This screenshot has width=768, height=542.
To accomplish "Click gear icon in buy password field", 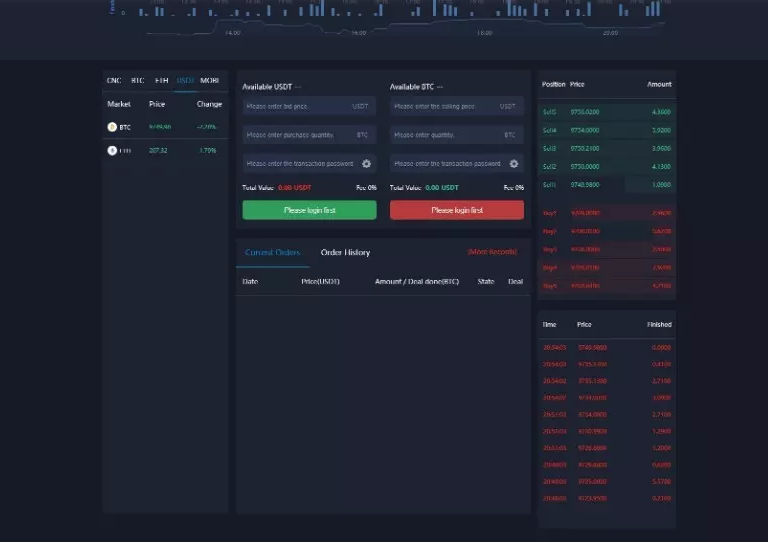I will tap(366, 163).
